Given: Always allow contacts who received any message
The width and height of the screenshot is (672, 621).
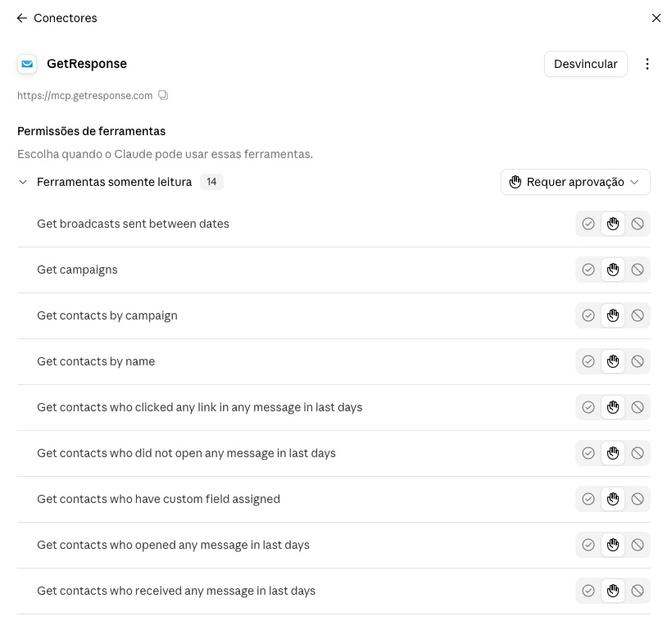Looking at the screenshot, I should click(588, 591).
